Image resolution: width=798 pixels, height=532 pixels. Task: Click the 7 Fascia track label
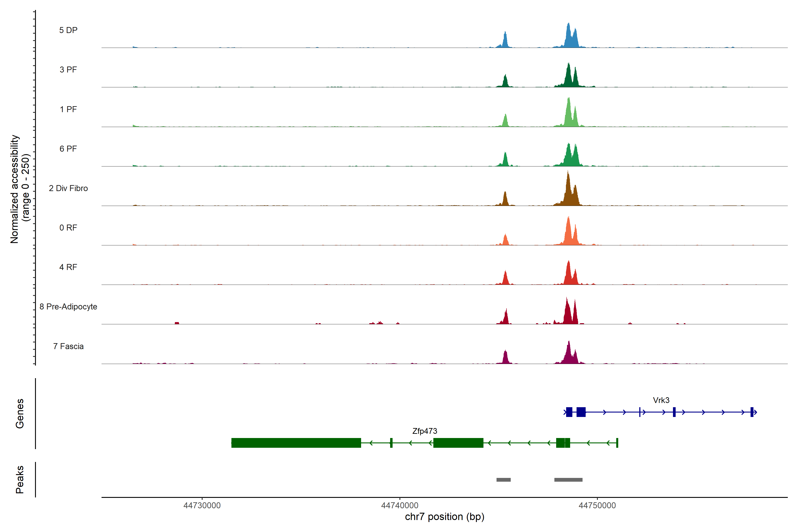click(68, 346)
